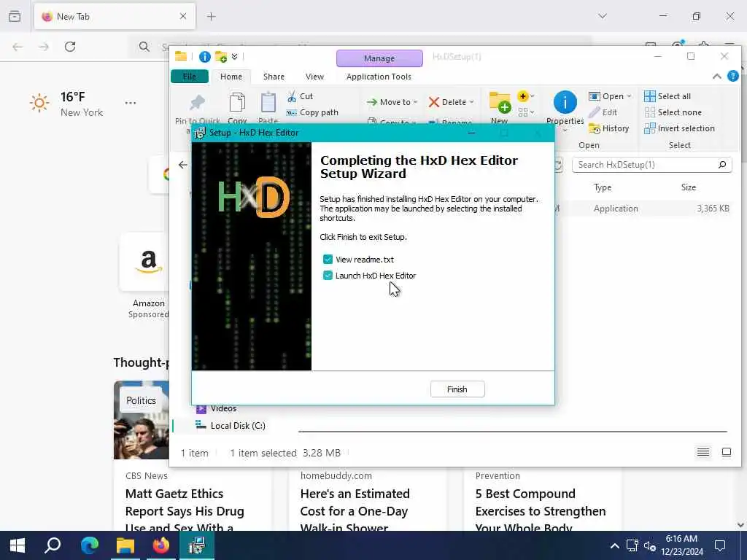Open Customize Quick Access Toolbar dropdown
Viewport: 747px width, 560px height.
(x=234, y=57)
